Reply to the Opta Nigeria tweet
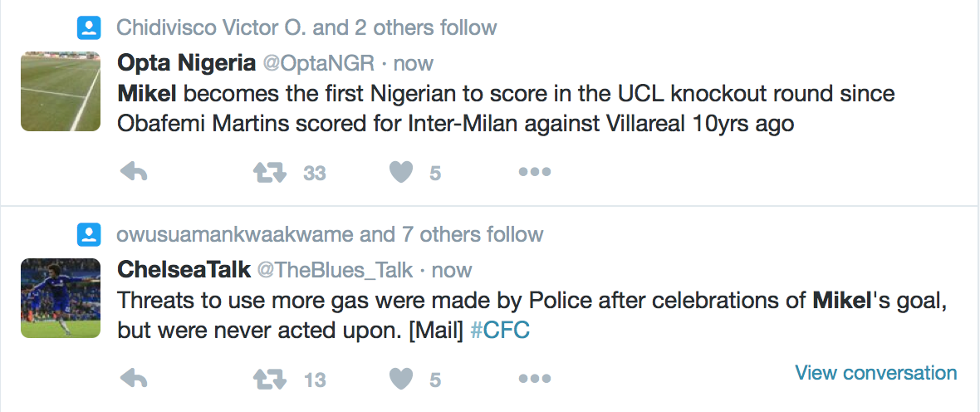 tap(134, 172)
